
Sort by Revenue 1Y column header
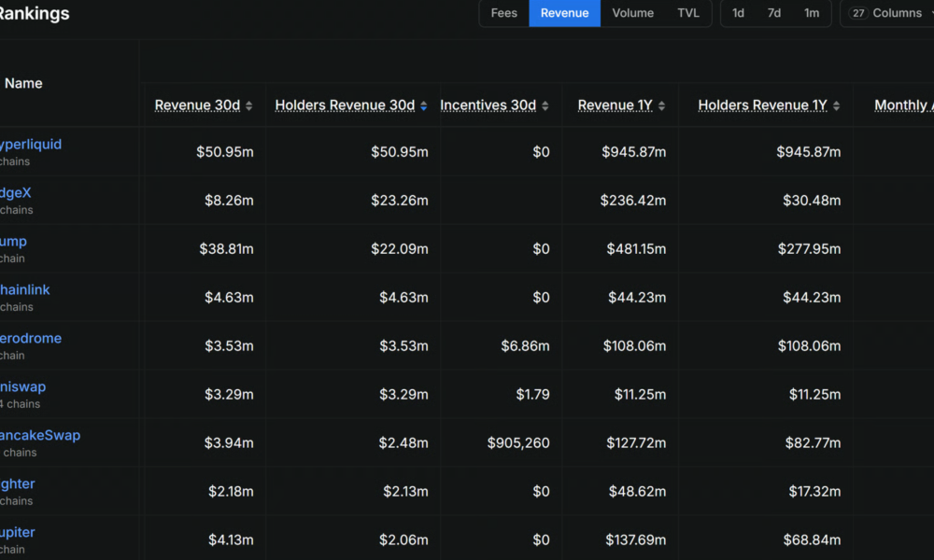[616, 105]
